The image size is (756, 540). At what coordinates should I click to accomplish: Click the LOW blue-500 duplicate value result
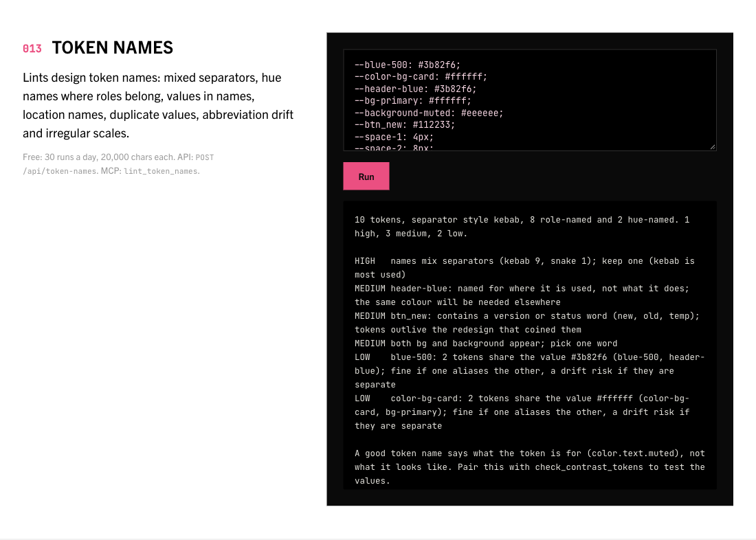click(x=529, y=371)
